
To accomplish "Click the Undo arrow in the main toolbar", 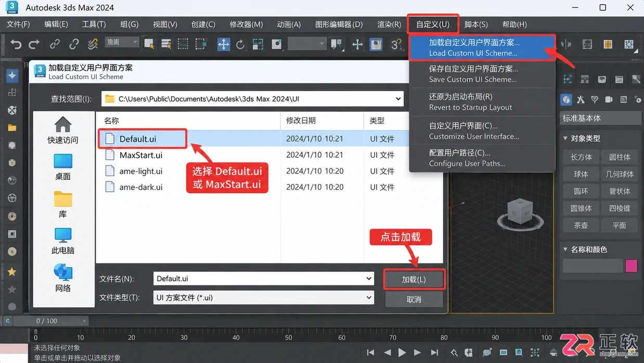I will (16, 45).
